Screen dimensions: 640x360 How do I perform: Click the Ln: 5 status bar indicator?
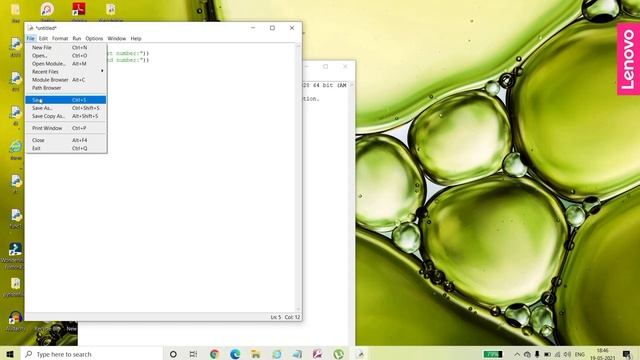click(x=276, y=317)
